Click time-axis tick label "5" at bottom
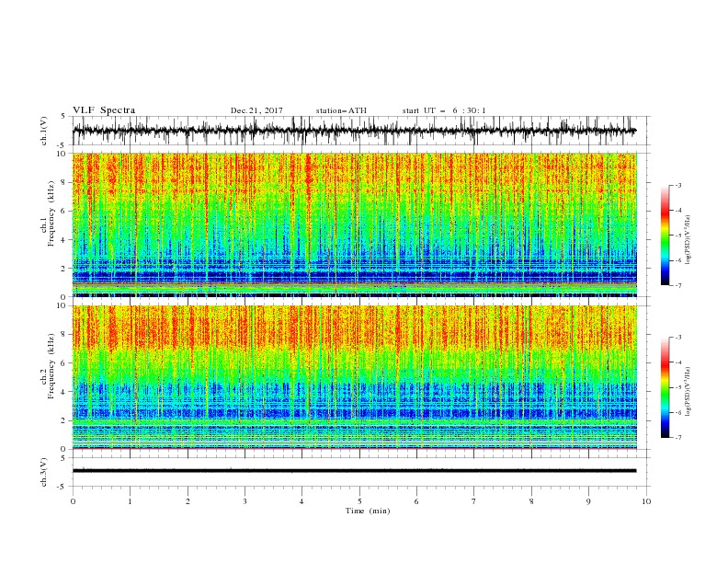The height and width of the screenshot is (563, 728). (x=359, y=501)
